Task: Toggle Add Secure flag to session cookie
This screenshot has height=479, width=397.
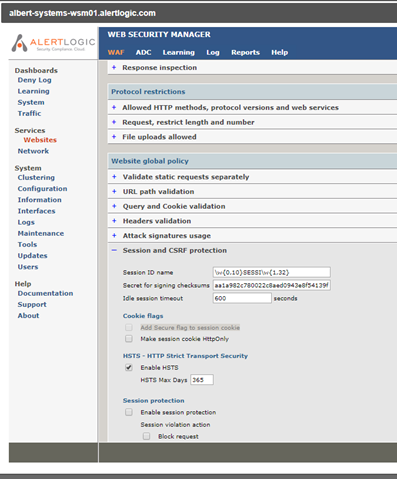Action: (129, 328)
